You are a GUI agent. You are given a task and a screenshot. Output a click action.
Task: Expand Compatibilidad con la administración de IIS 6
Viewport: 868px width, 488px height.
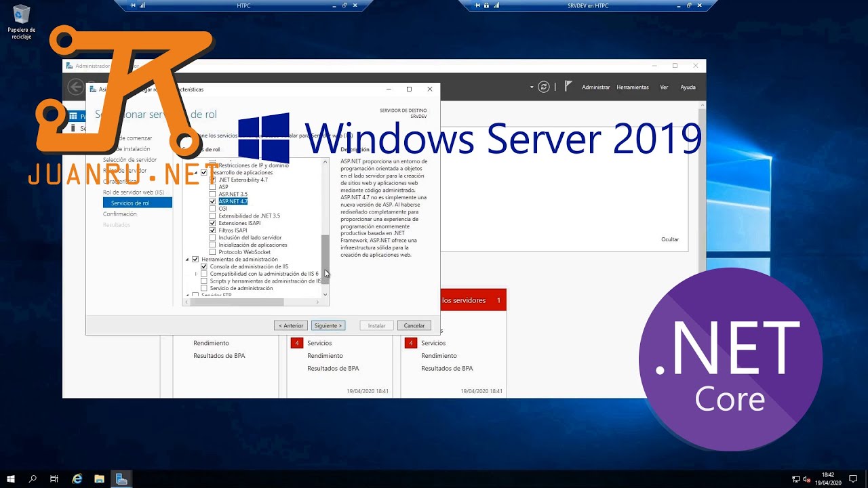pos(196,274)
